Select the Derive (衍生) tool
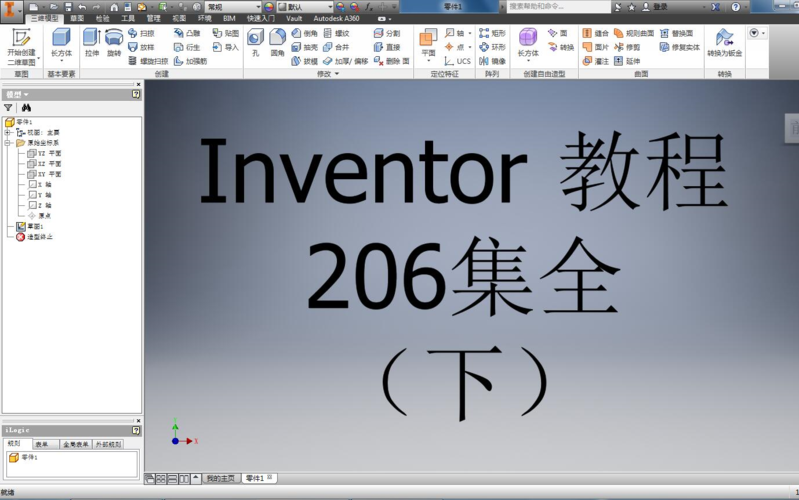Screen dimensions: 799x500 (x=187, y=47)
